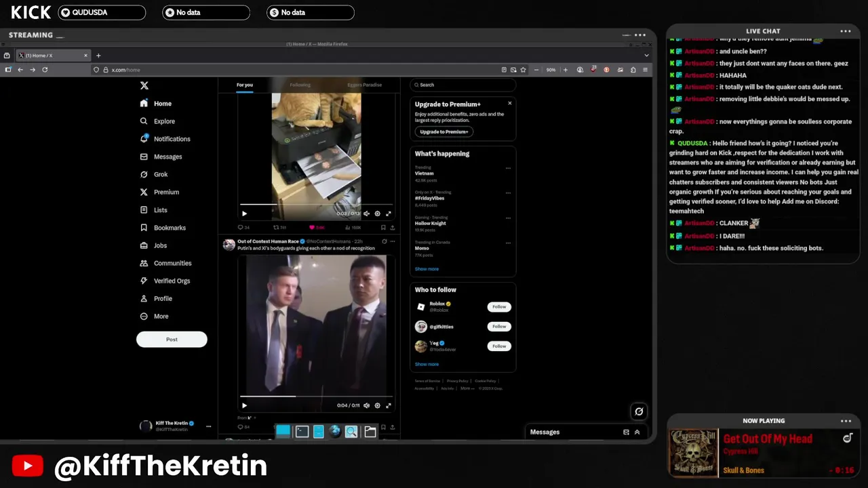Enter fullscreen on the bodyguards video
868x488 pixels.
(389, 405)
